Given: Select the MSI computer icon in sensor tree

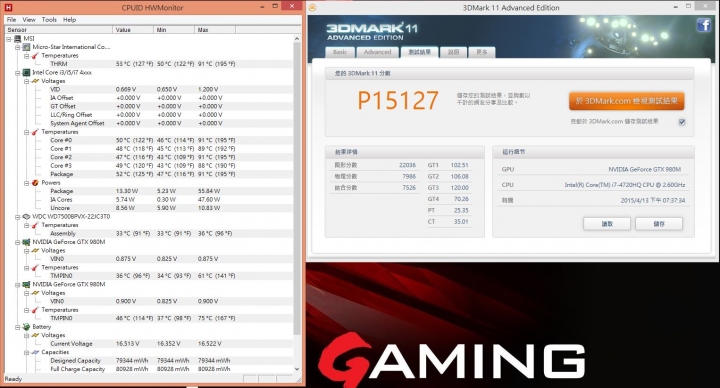Looking at the screenshot, I should pyautogui.click(x=18, y=39).
